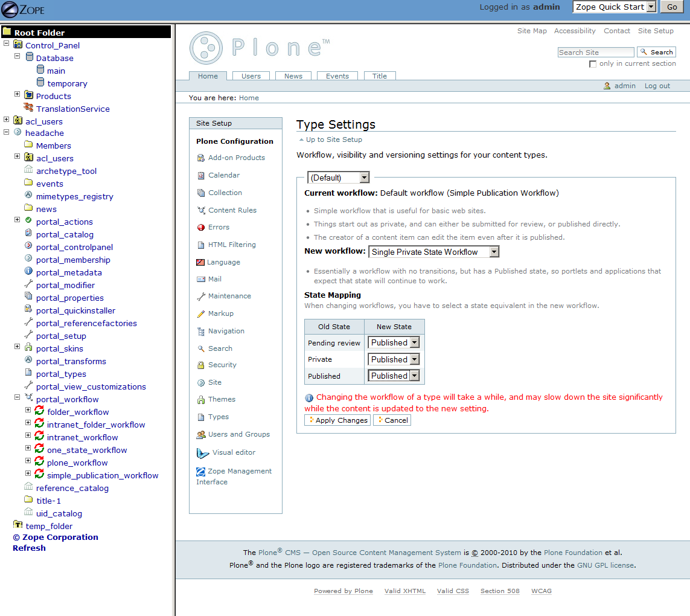Click the Add-on Products icon in Site Setup

pos(200,158)
